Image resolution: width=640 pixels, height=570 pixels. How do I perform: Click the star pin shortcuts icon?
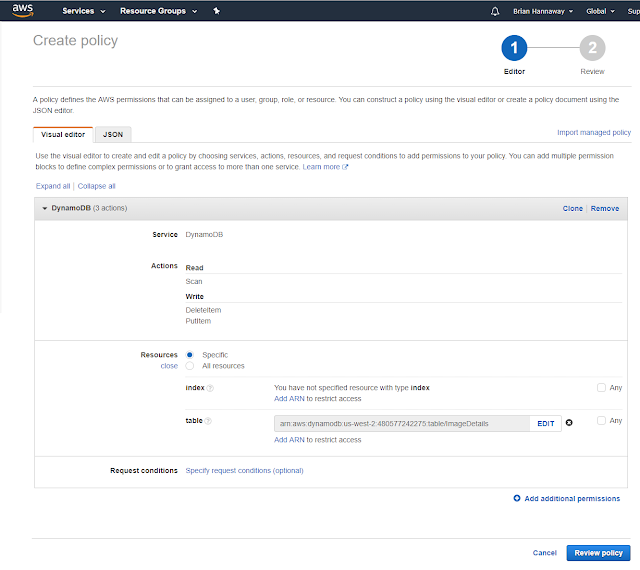pos(216,11)
